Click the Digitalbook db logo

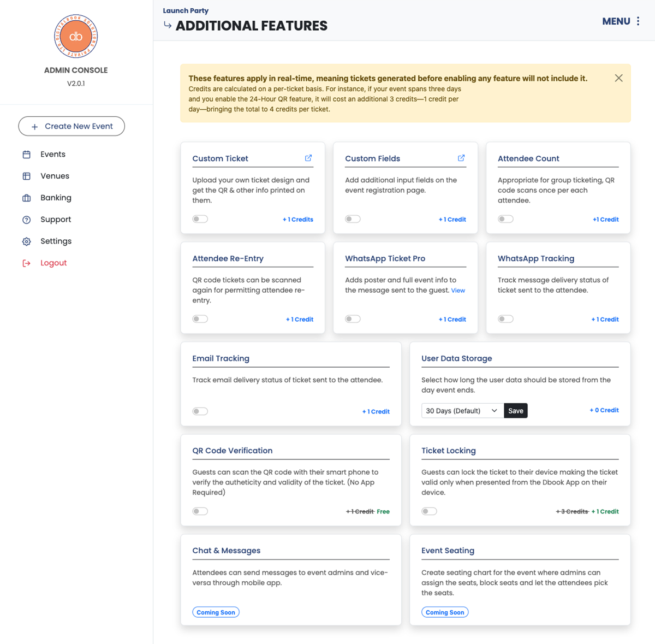(x=76, y=37)
